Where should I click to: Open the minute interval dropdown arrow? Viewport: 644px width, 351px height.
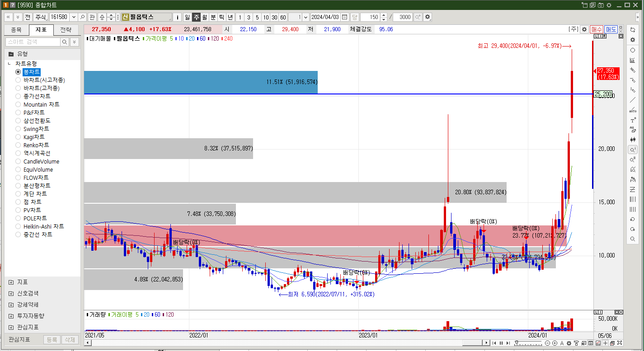coord(306,17)
